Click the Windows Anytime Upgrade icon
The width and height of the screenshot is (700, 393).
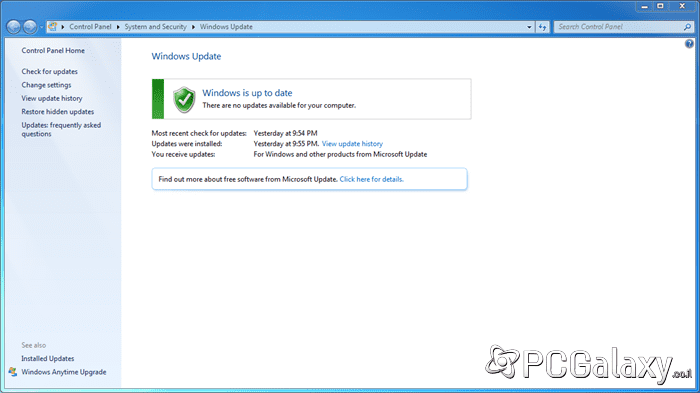tap(12, 372)
